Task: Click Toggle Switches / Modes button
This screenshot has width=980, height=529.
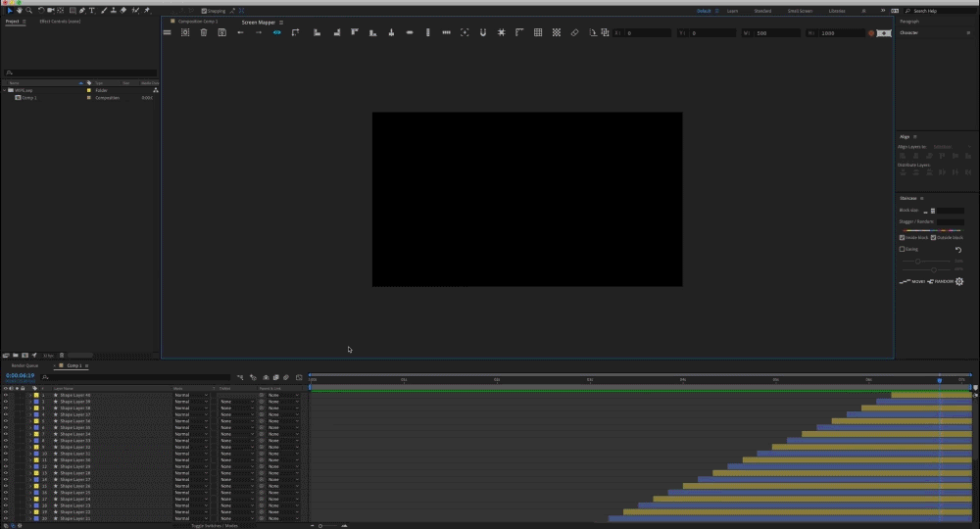Action: click(214, 526)
